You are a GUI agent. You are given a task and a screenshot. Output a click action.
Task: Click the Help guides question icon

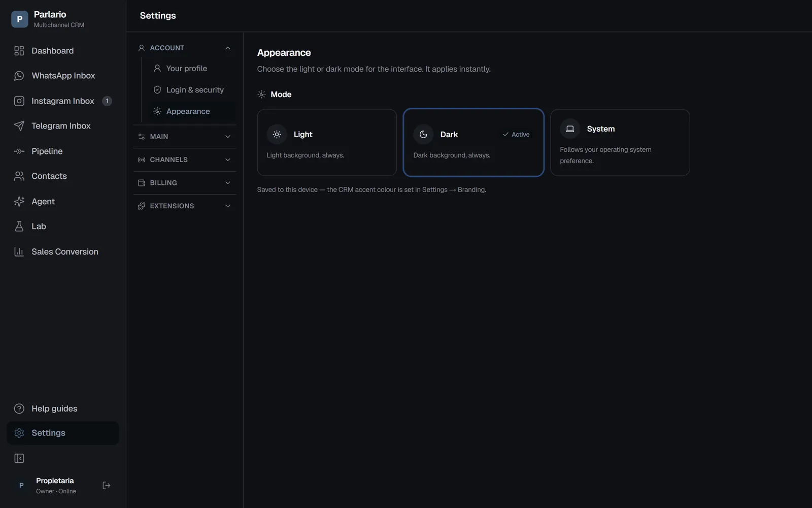[19, 409]
